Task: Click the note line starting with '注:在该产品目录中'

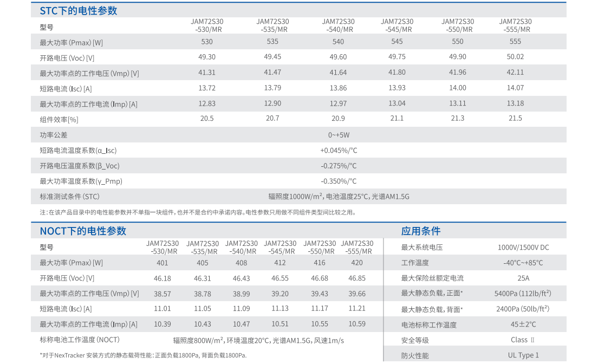Action: click(198, 212)
